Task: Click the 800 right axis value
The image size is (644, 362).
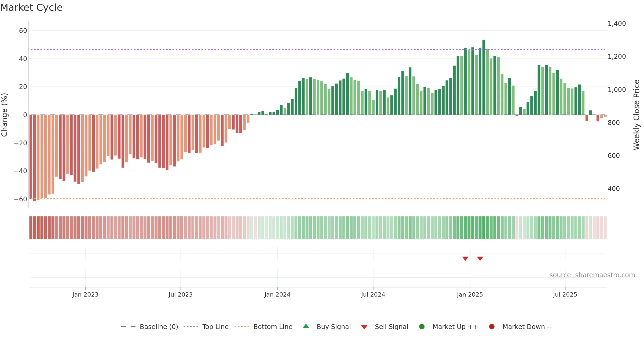Action: 614,123
